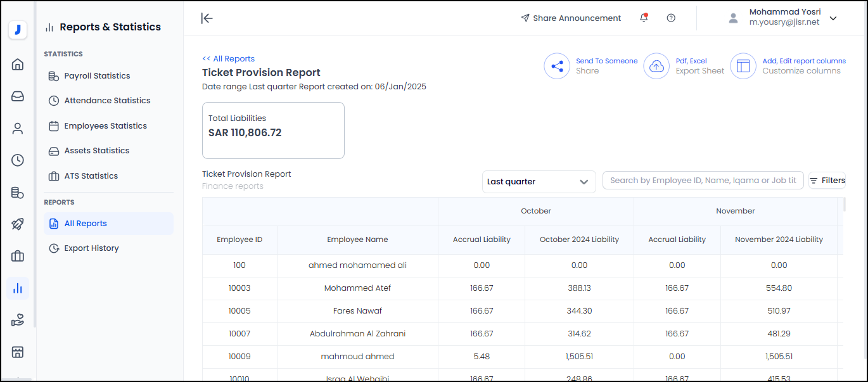Open the Customize columns icon
Image resolution: width=868 pixels, height=382 pixels.
(x=743, y=66)
